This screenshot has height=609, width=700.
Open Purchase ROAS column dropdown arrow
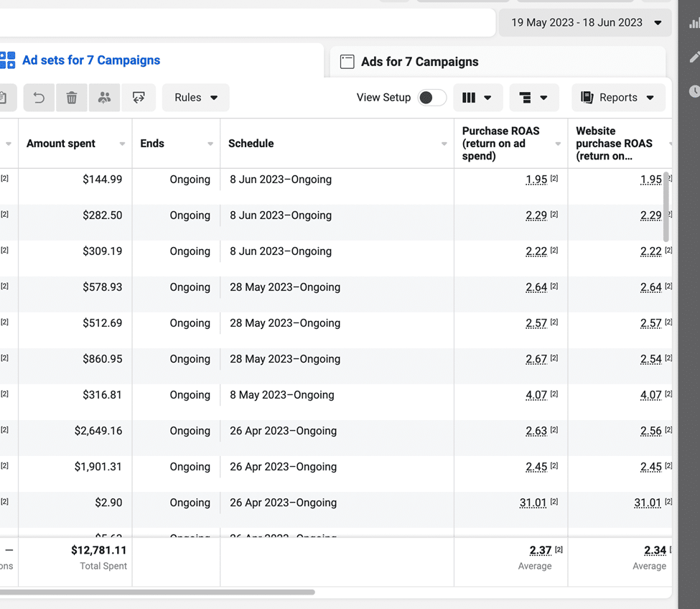(x=558, y=144)
